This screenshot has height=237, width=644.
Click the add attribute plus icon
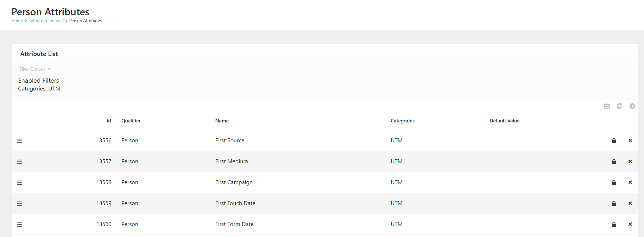point(632,106)
